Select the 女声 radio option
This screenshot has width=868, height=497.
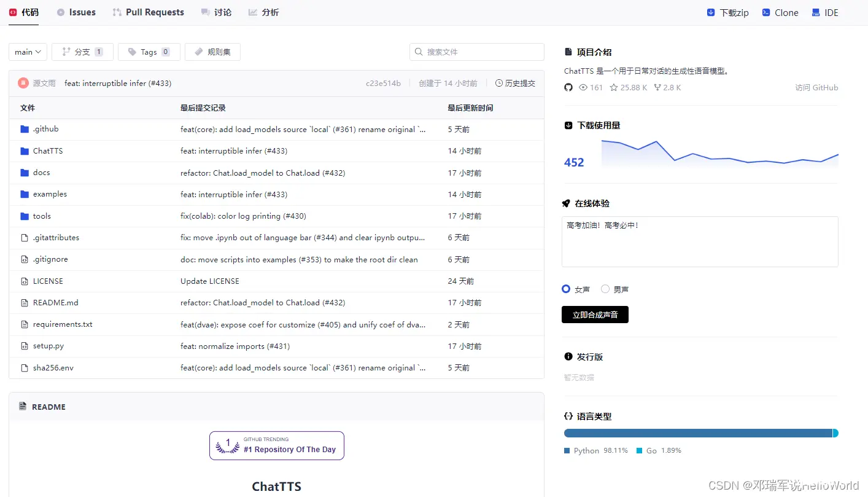(x=566, y=289)
